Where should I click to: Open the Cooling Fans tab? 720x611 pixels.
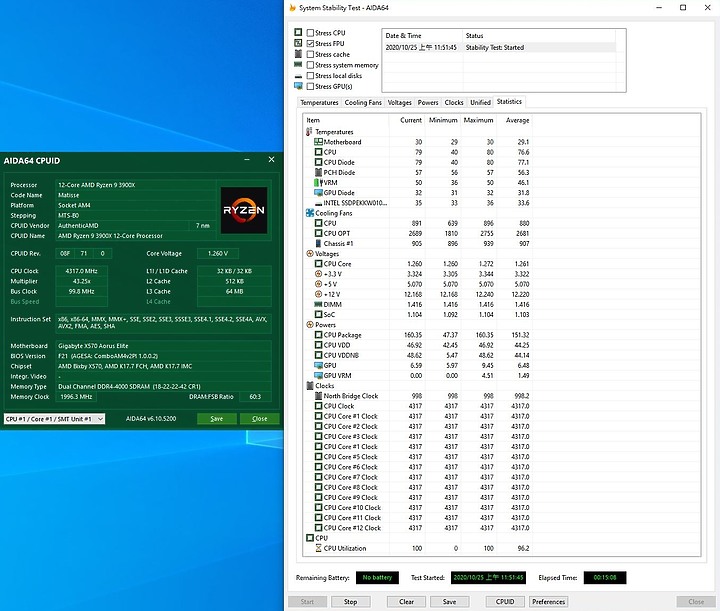(363, 102)
